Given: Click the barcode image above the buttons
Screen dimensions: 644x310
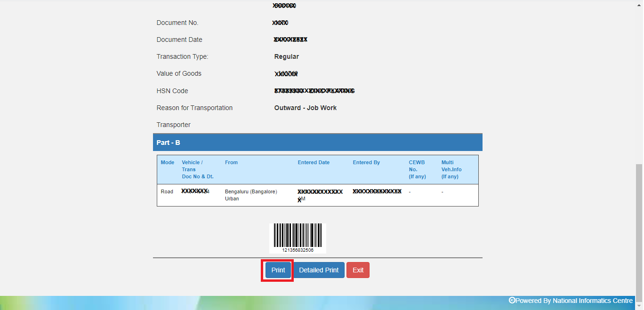Looking at the screenshot, I should tap(298, 238).
